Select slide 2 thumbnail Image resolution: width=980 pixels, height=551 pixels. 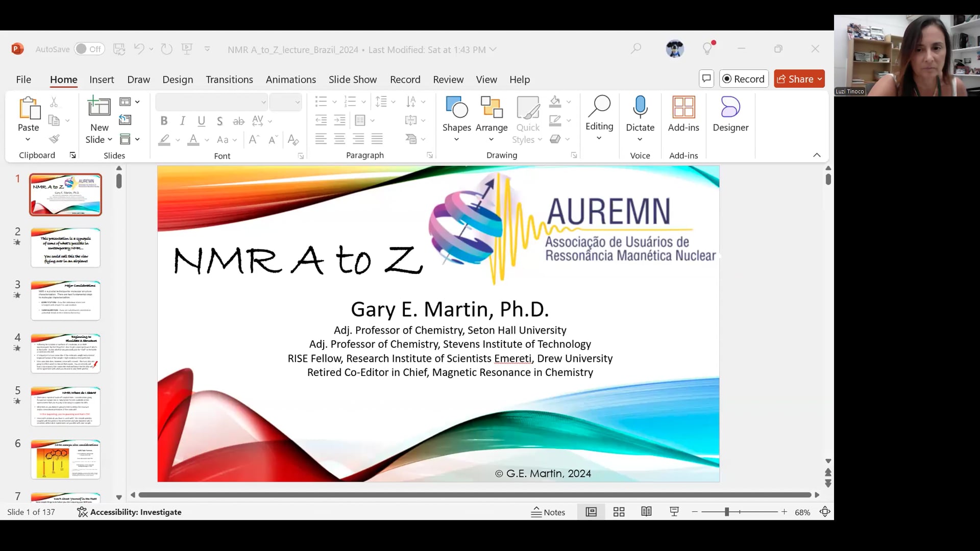[65, 247]
